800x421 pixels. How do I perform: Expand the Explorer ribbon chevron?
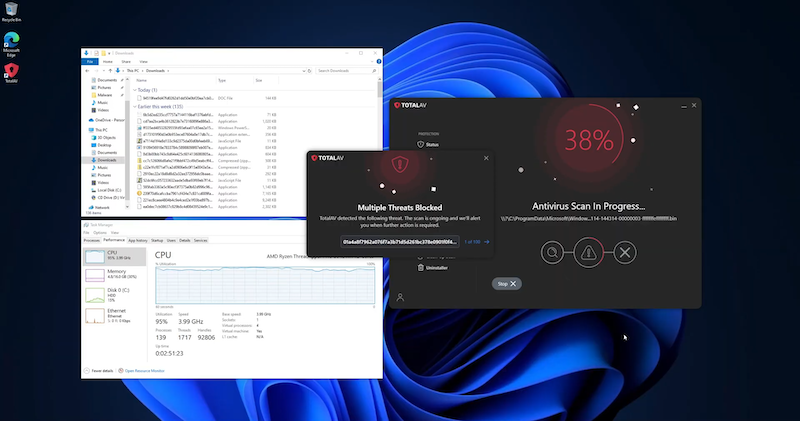[x=372, y=62]
